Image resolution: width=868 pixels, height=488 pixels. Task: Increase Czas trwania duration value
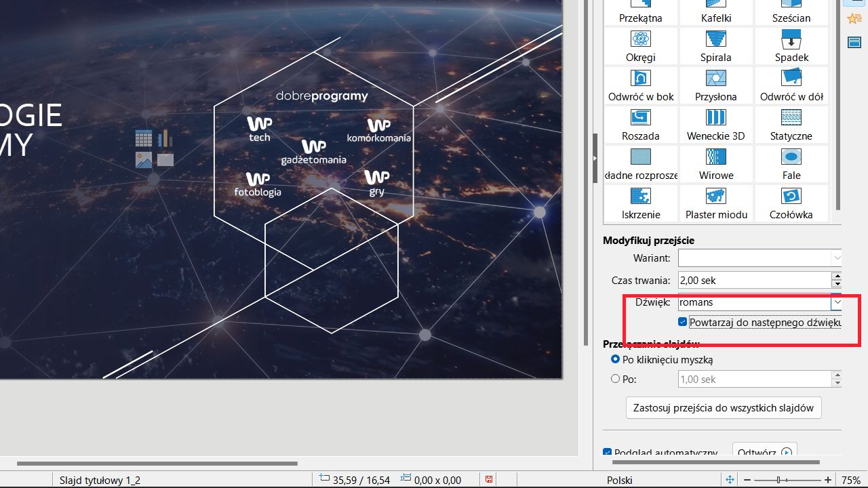click(x=837, y=276)
